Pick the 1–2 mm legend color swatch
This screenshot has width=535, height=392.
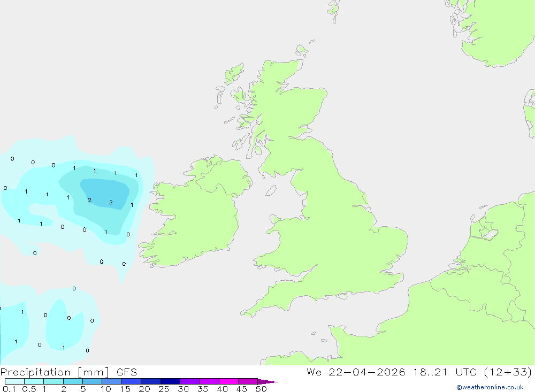tap(53, 381)
